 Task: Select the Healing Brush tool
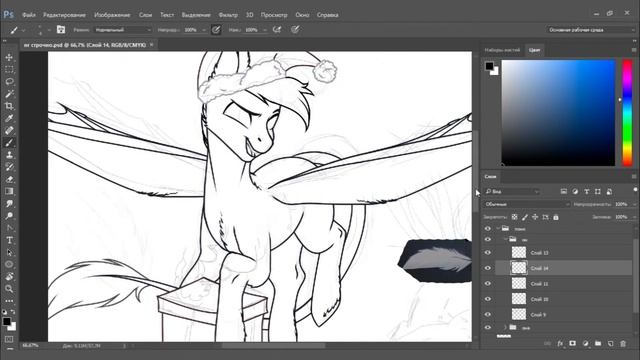(9, 131)
